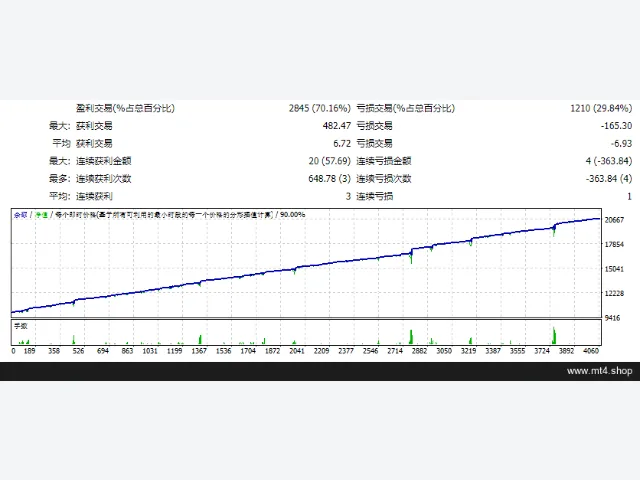Image resolution: width=640 pixels, height=480 pixels.
Task: Click the "连续获利金额" label
Action: pyautogui.click(x=104, y=161)
